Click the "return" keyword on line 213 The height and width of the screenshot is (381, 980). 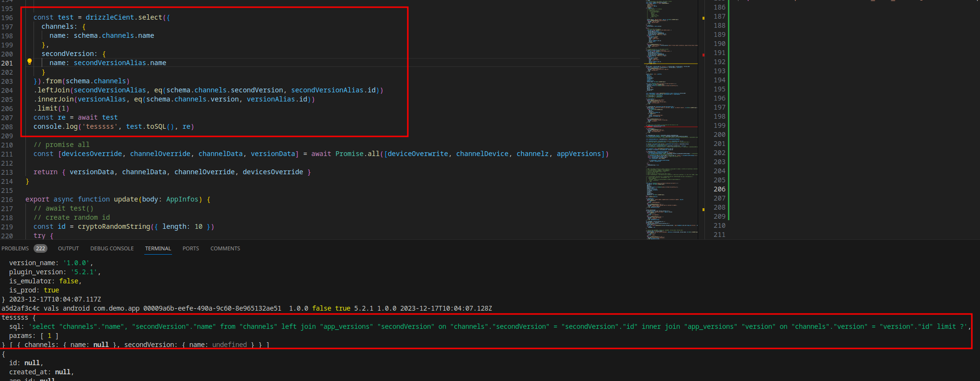(x=46, y=172)
